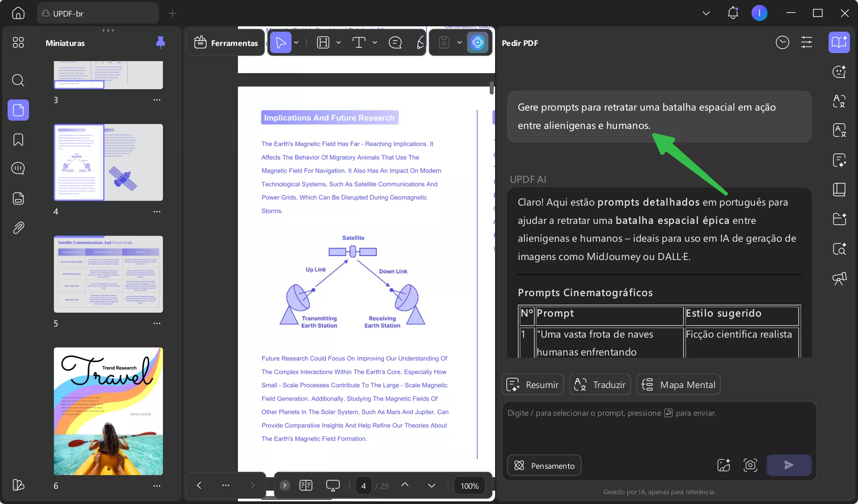The width and height of the screenshot is (858, 504).
Task: Click the notification bell icon
Action: (733, 13)
